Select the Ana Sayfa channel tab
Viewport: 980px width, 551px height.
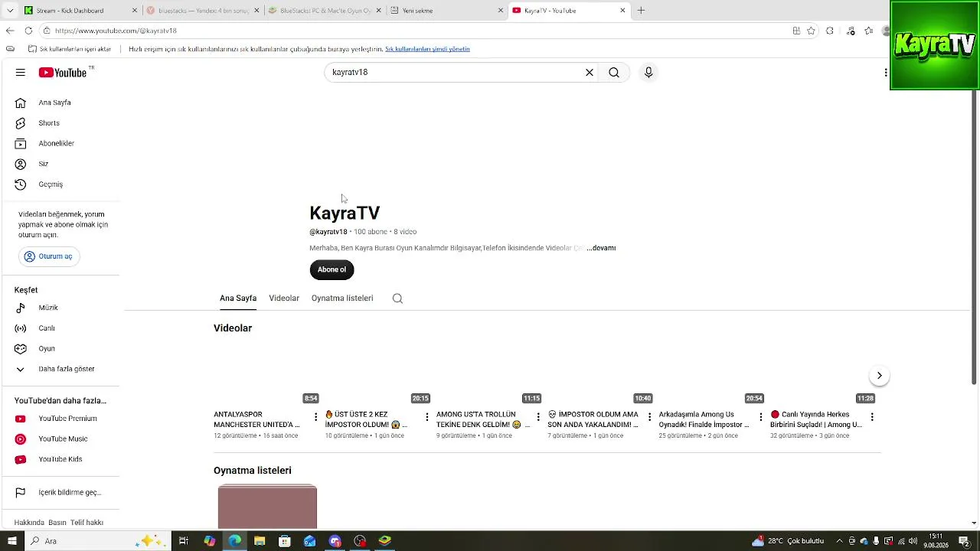click(x=238, y=298)
